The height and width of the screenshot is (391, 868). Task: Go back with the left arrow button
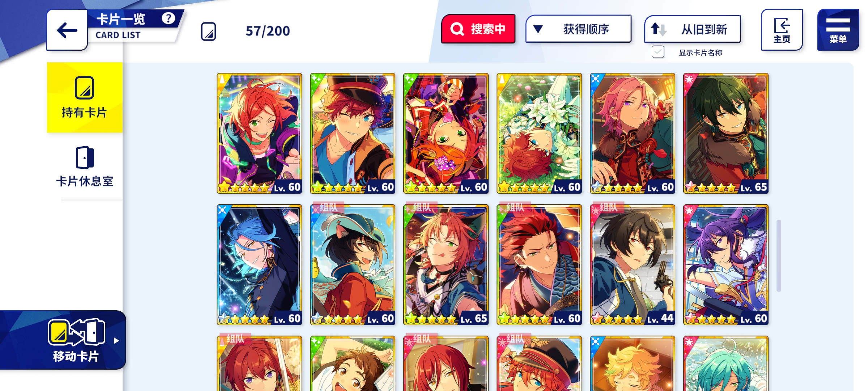(x=67, y=30)
